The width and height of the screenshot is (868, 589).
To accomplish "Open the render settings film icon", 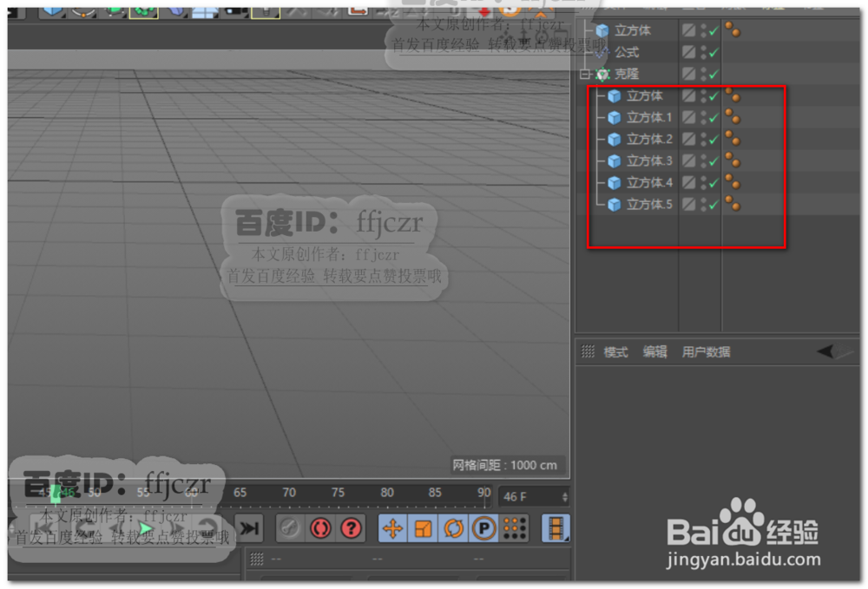I will point(556,529).
